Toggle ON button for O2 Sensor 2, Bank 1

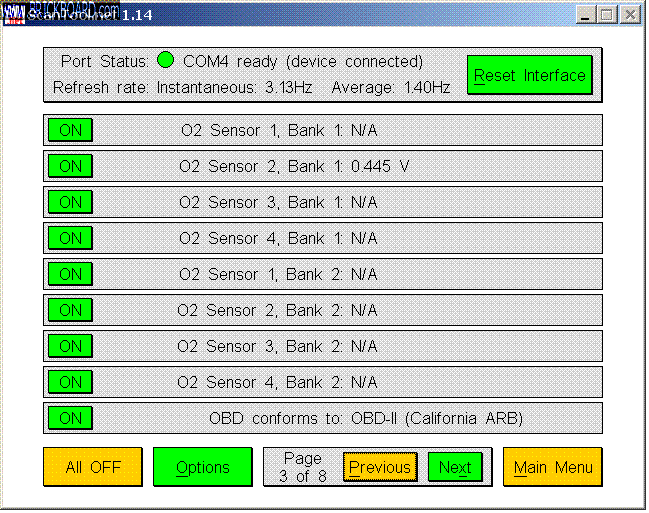click(x=70, y=166)
